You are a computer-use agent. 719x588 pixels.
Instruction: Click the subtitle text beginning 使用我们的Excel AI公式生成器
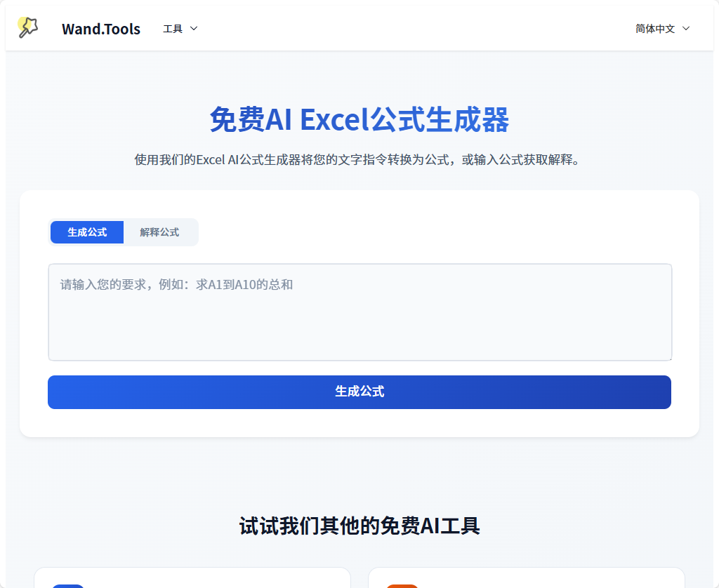pos(358,159)
